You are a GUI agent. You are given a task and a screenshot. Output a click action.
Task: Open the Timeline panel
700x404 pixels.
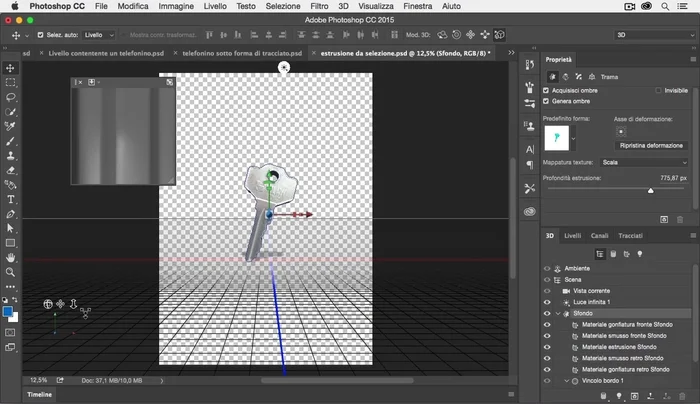(x=40, y=395)
